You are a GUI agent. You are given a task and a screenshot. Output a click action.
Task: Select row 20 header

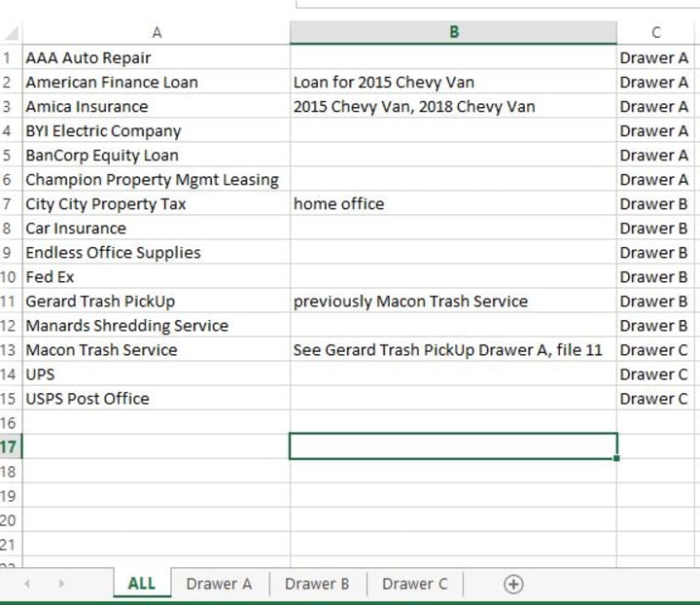(10, 520)
